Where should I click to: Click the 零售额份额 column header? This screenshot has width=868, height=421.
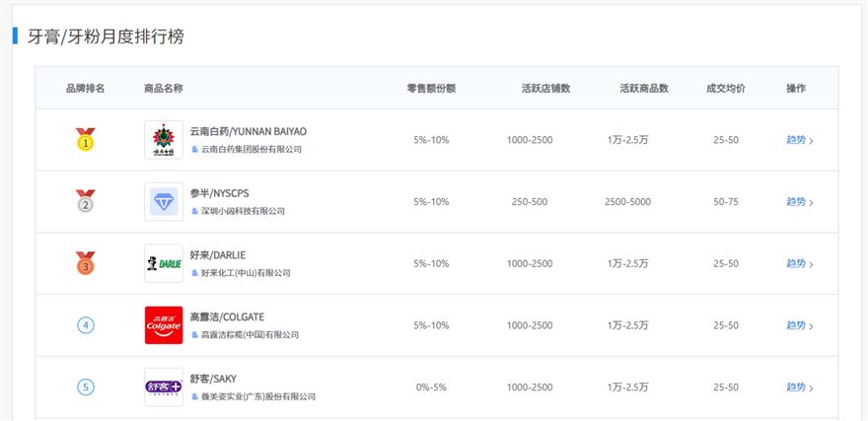431,89
